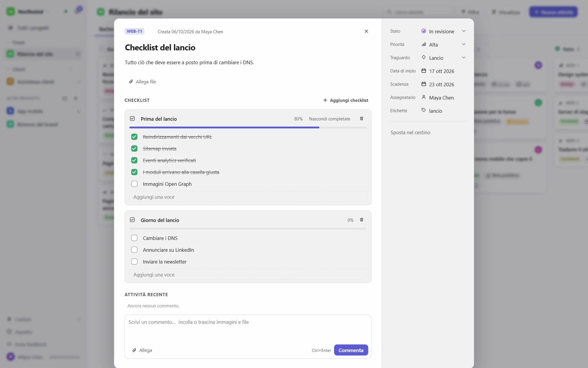The width and height of the screenshot is (588, 368).
Task: Tick Inviare la newsletter checkbox
Action: pyautogui.click(x=134, y=261)
